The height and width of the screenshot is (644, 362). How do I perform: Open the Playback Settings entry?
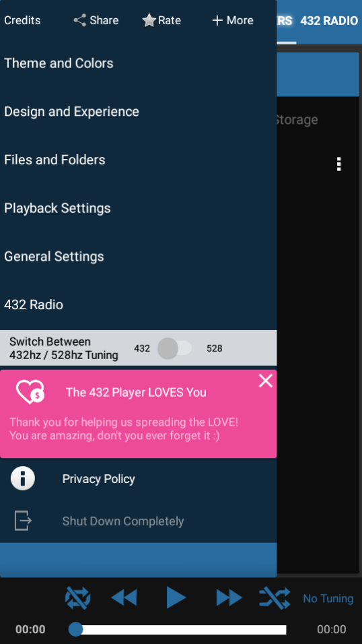click(x=139, y=208)
